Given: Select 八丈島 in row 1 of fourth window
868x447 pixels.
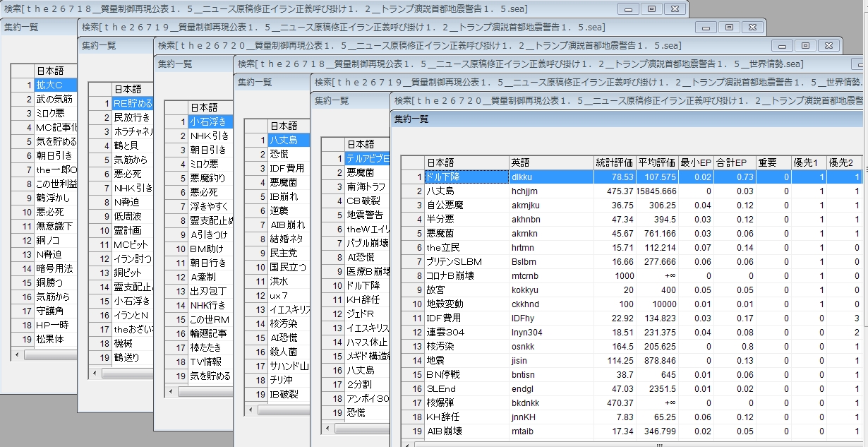Looking at the screenshot, I should coord(289,140).
